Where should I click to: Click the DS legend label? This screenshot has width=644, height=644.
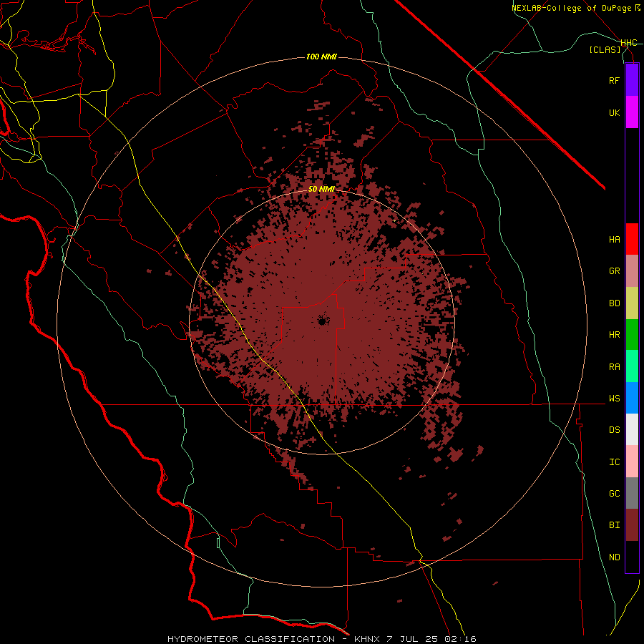tap(614, 430)
